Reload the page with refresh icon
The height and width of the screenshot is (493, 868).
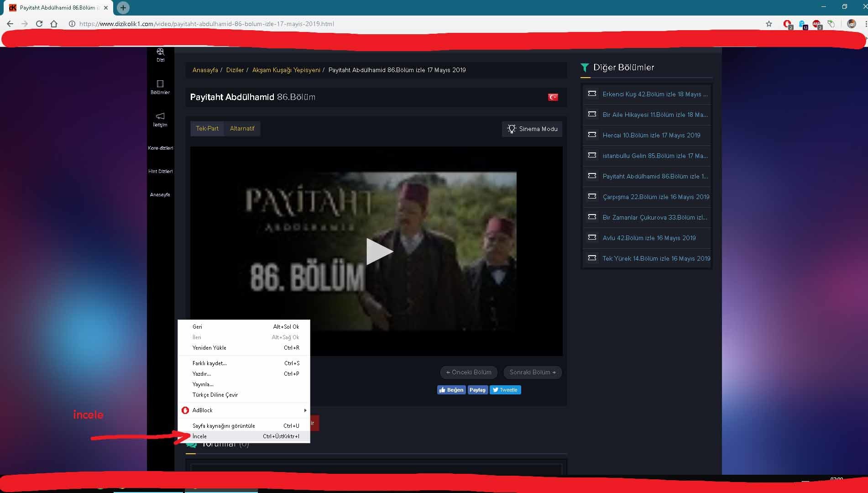[x=39, y=24]
